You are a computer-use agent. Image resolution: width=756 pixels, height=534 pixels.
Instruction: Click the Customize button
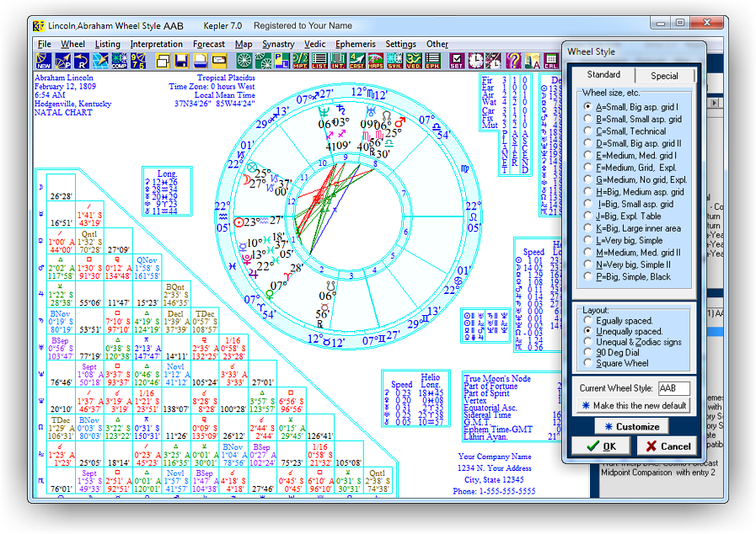(x=631, y=426)
